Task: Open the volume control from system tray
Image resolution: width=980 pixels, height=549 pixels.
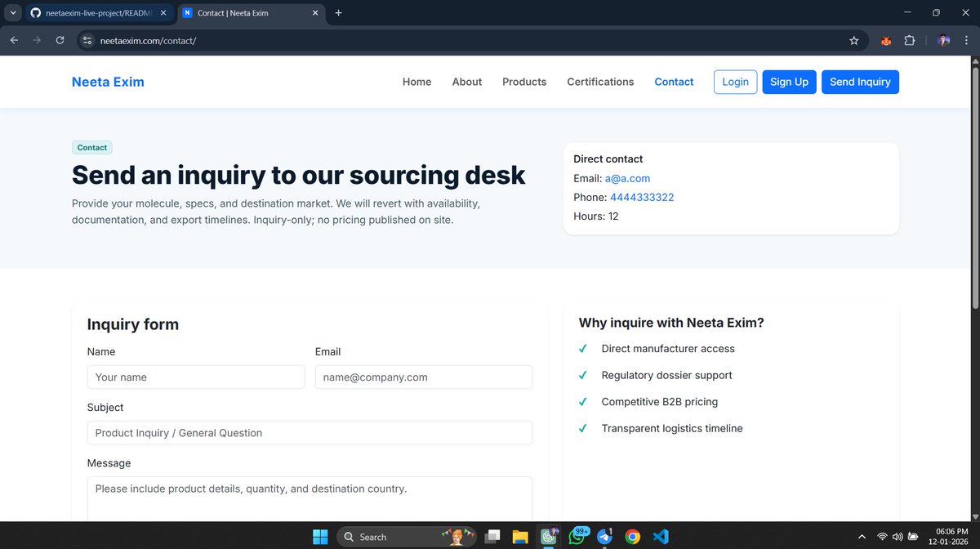Action: pos(898,536)
